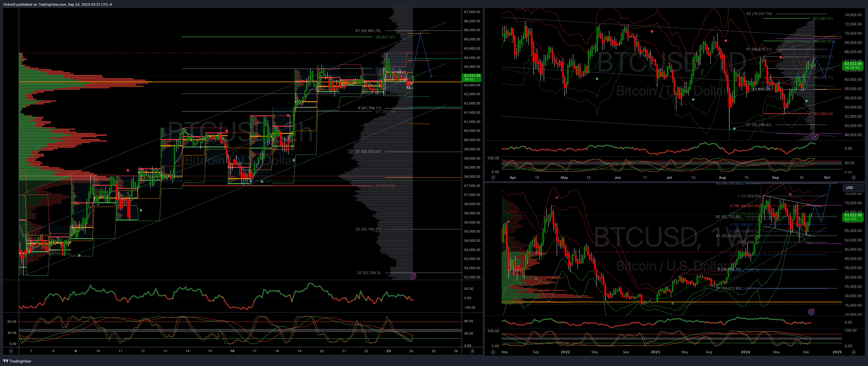
Task: Click the Z button on the 2h chart
Action: 11,351
